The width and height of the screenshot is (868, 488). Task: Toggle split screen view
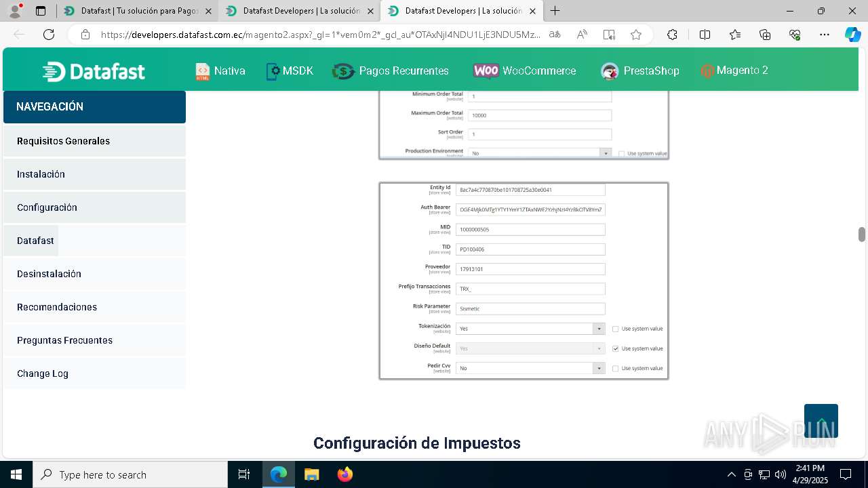pos(705,35)
